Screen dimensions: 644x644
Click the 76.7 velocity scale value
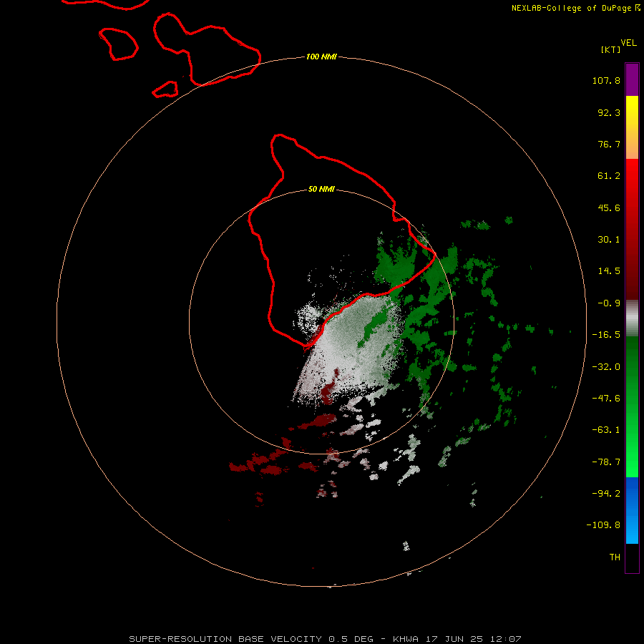[x=609, y=144]
